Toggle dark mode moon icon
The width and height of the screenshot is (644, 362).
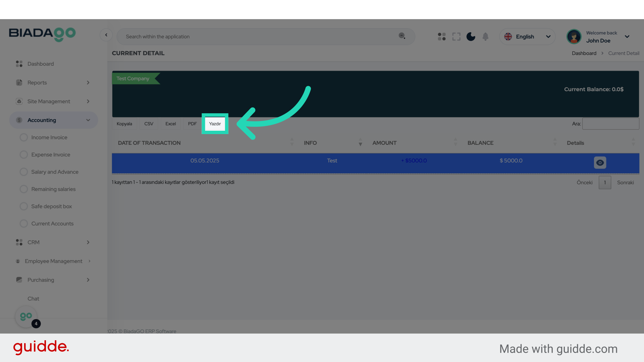[x=471, y=37]
